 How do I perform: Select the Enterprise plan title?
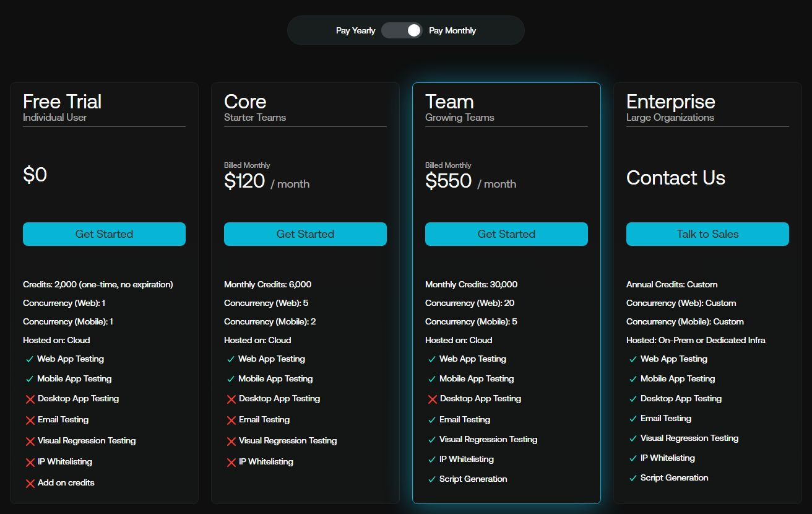(x=670, y=102)
